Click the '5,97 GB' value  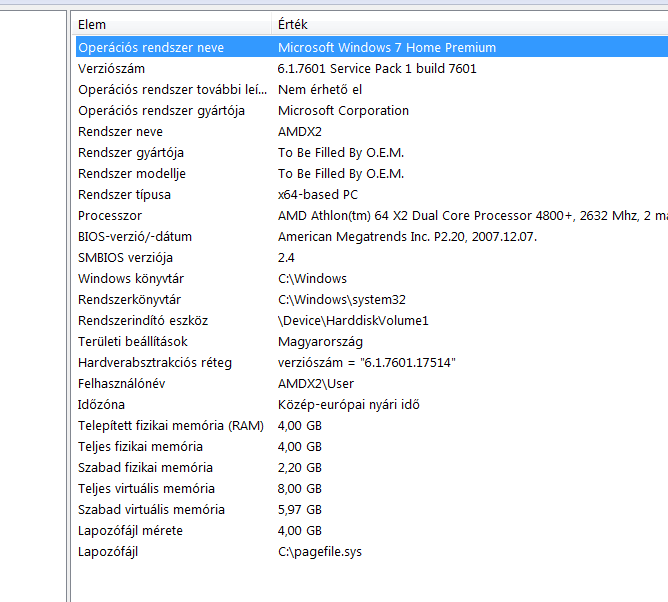point(299,510)
